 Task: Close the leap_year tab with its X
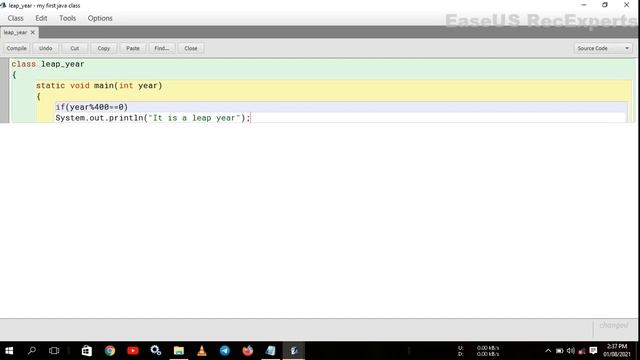click(33, 32)
